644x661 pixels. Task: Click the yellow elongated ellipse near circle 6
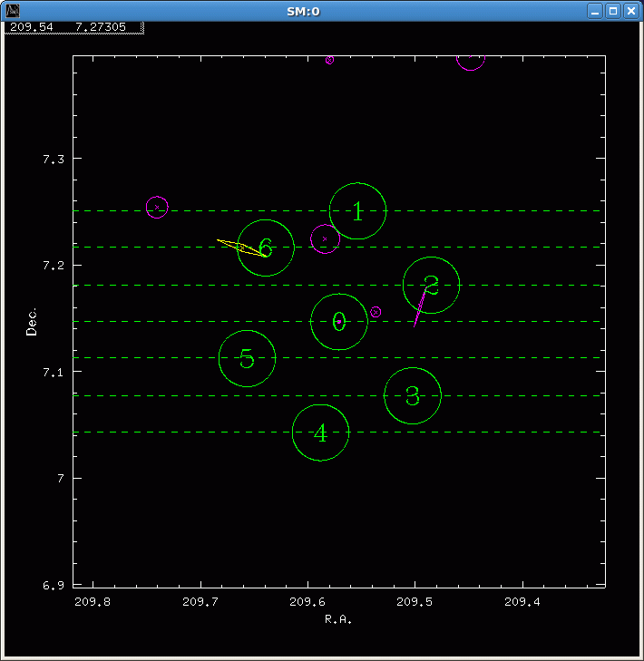click(x=241, y=248)
